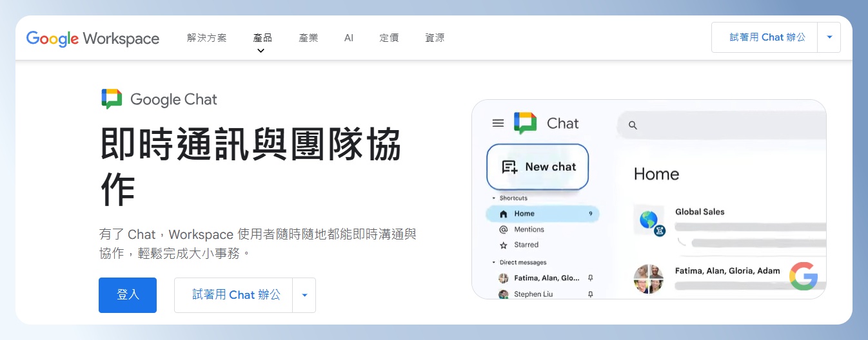The width and height of the screenshot is (868, 340).
Task: Click the Google Chat logo icon beside heading
Action: 112,99
